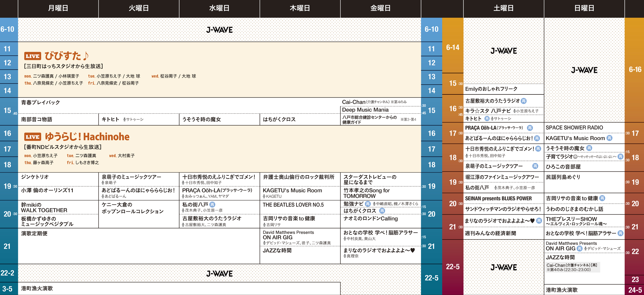
Task: Click the LIVE badge beside ゆうらじ！Hachinohe
Action: pos(32,137)
